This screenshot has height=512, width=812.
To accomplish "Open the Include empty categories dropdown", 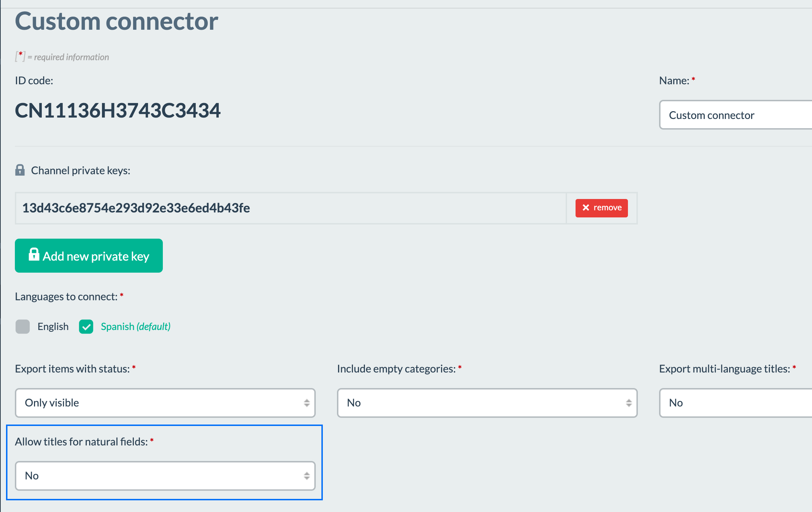I will pyautogui.click(x=487, y=403).
